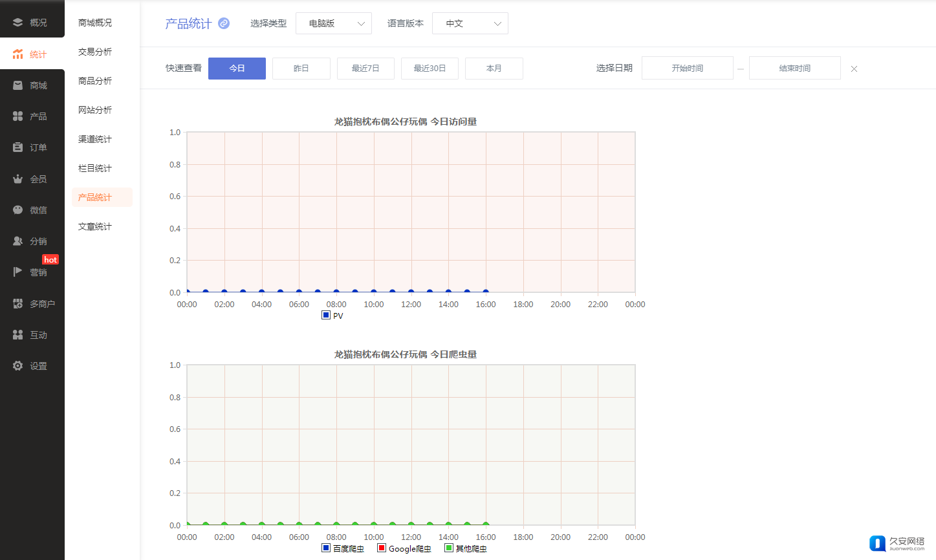Expand the 电脑版 type dropdown
This screenshot has height=560, width=936.
333,23
